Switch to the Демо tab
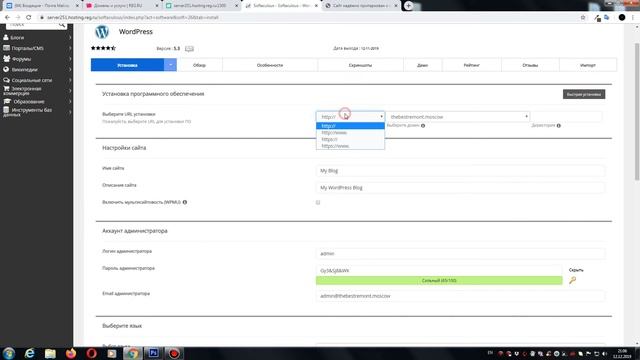Viewport: 640px width, 360px height. point(422,65)
